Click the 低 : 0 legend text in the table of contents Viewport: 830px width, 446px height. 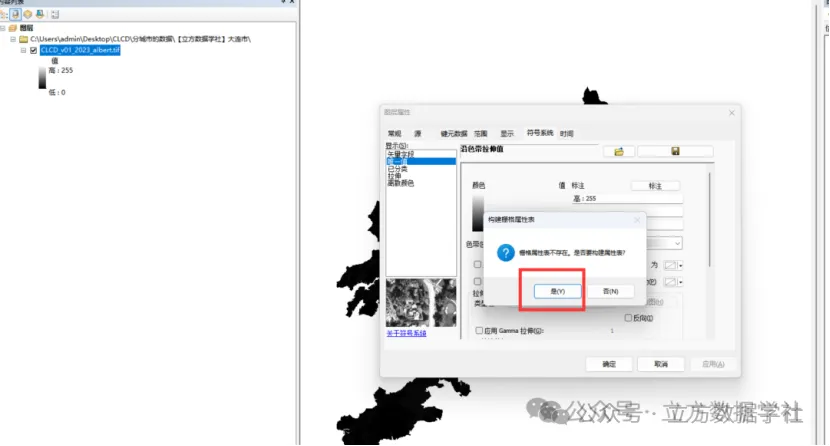pos(57,93)
